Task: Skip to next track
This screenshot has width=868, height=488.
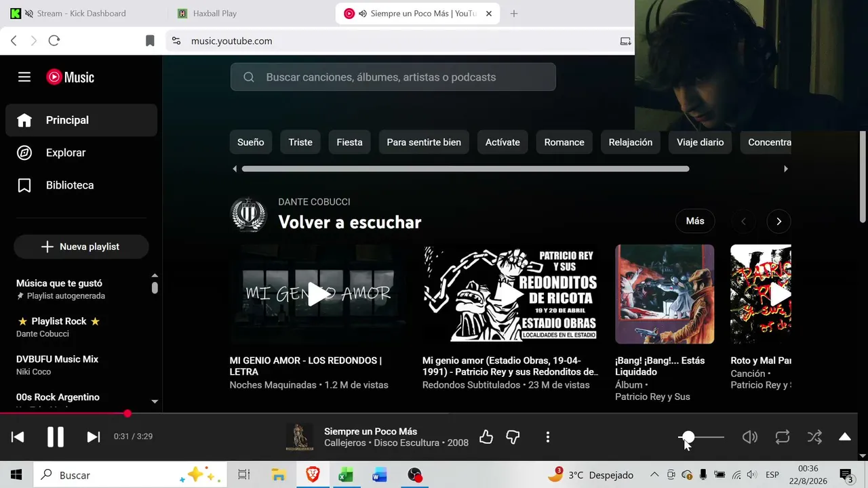Action: [x=94, y=437]
